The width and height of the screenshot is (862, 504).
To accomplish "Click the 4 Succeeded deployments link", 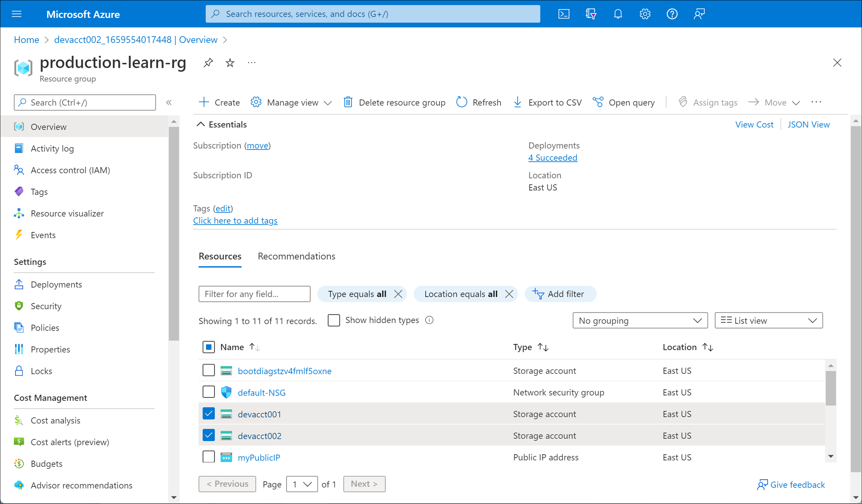I will coord(552,157).
